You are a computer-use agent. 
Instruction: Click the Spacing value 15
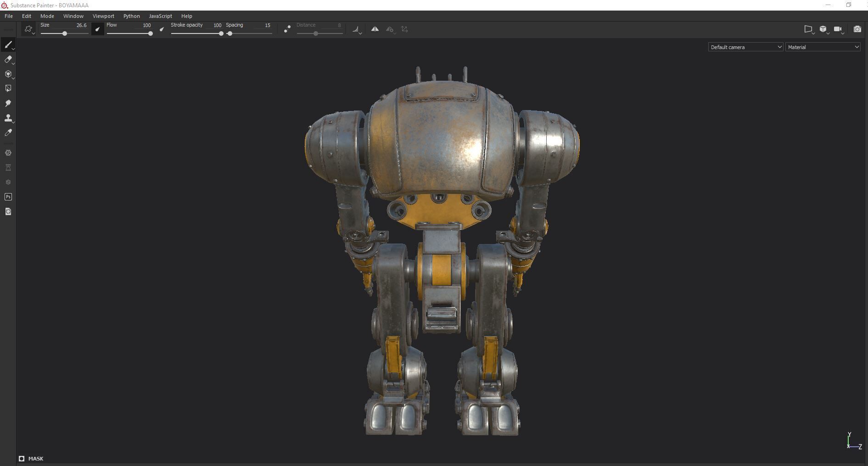click(268, 25)
